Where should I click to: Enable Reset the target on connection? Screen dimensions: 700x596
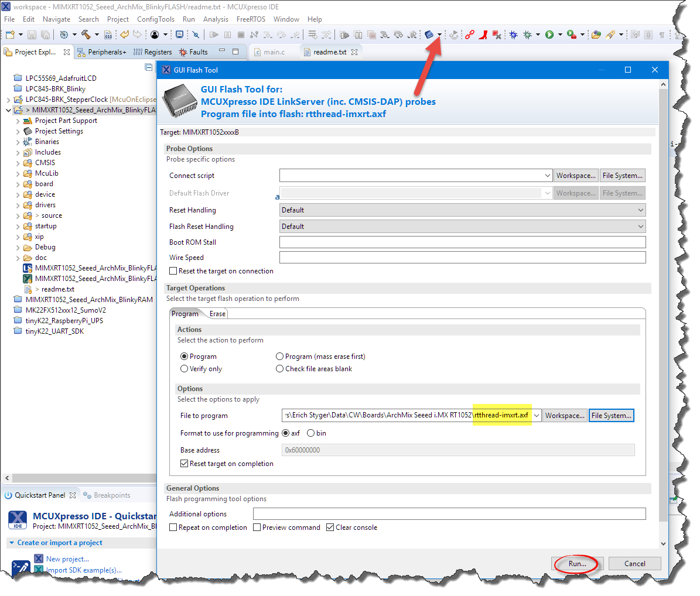click(x=173, y=271)
